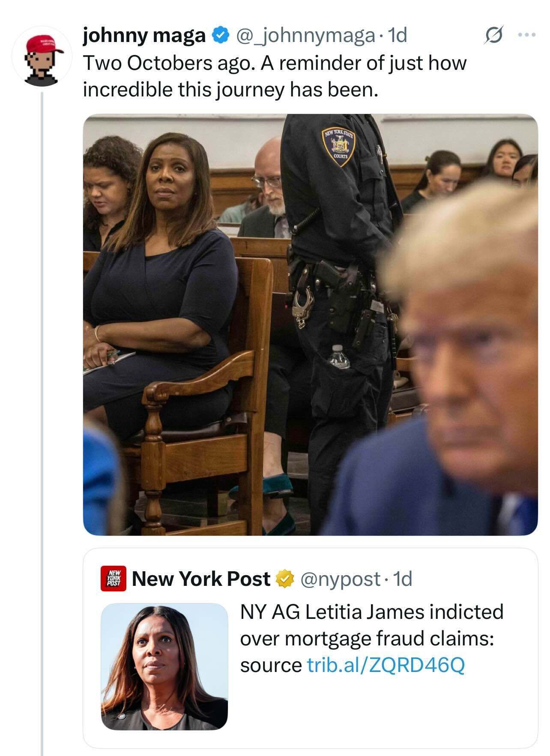Open the quoted tweet's portrait thumbnail

coord(164,667)
